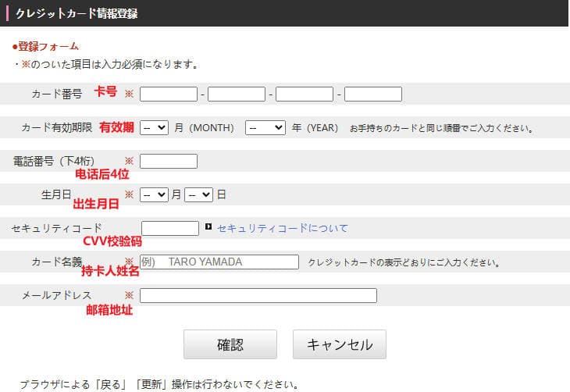Click the arrow icon beside security code link
This screenshot has width=570, height=392.
208,226
